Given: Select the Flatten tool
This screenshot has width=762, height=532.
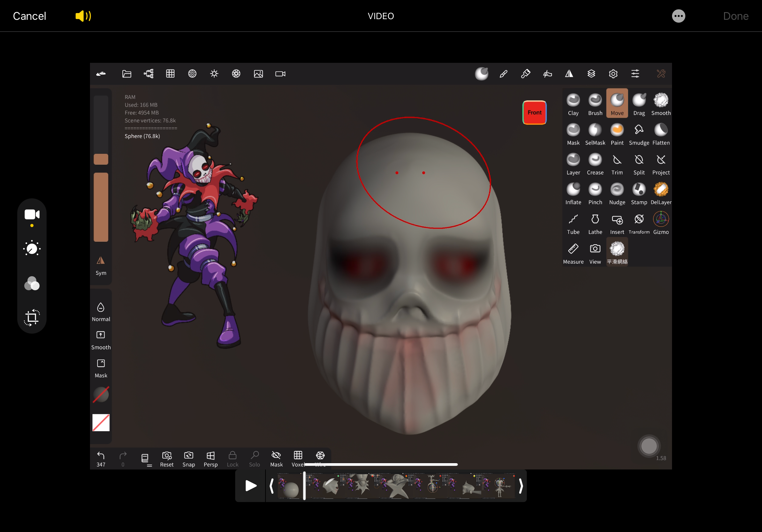Looking at the screenshot, I should 661,134.
